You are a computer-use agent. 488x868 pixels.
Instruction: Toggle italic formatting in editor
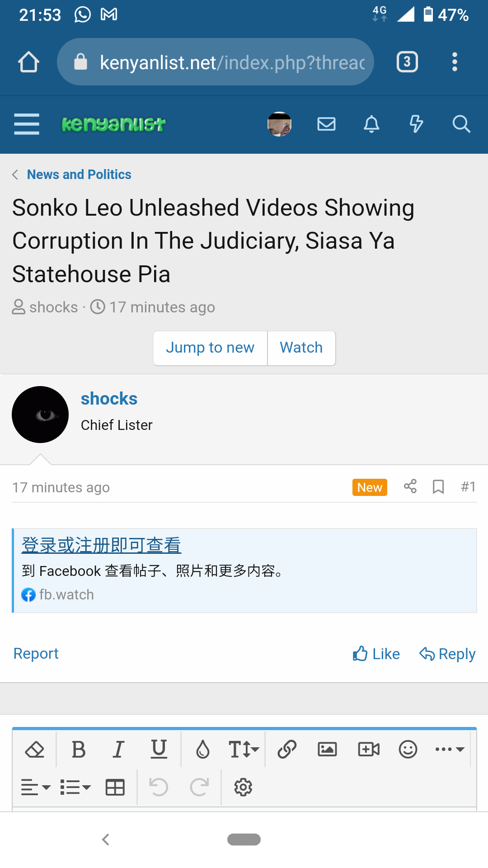tap(118, 749)
